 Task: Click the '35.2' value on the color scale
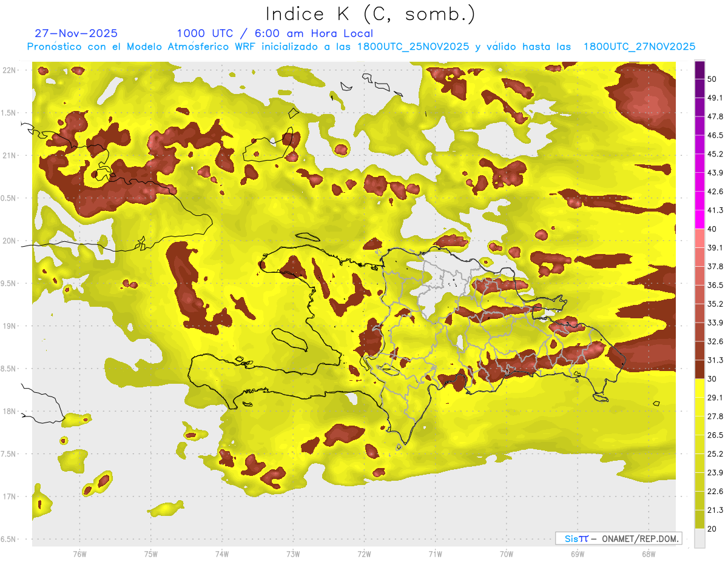[x=715, y=304]
